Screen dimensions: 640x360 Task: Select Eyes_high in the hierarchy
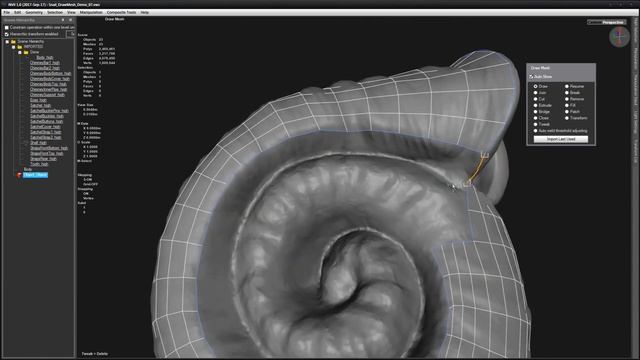pyautogui.click(x=38, y=100)
